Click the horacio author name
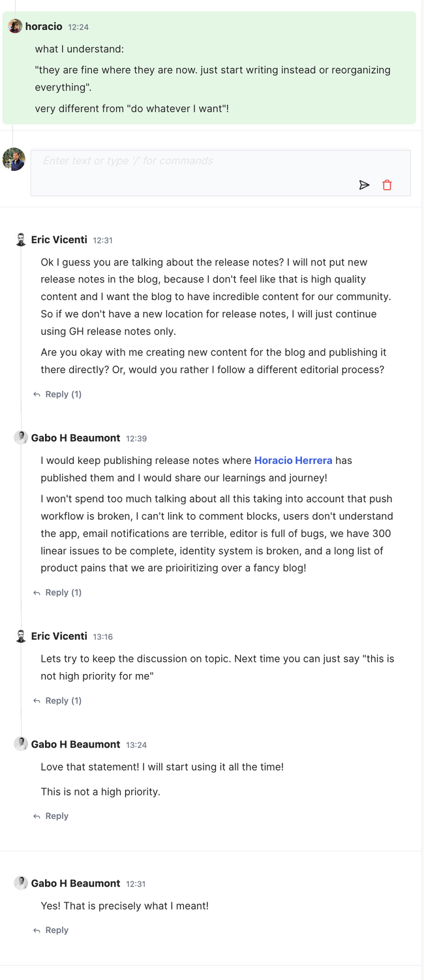 (x=44, y=27)
